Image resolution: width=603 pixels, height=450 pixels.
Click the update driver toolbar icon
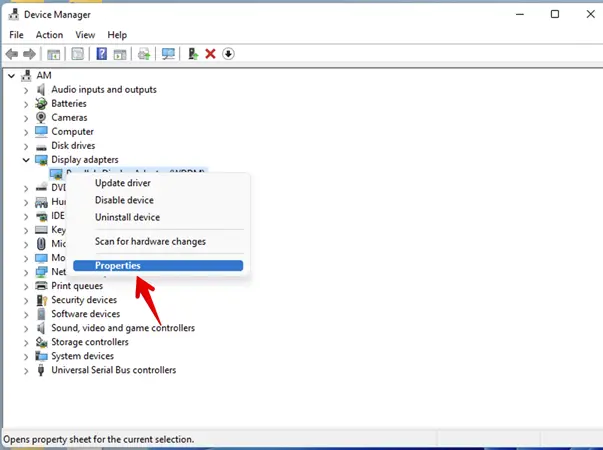click(x=192, y=54)
